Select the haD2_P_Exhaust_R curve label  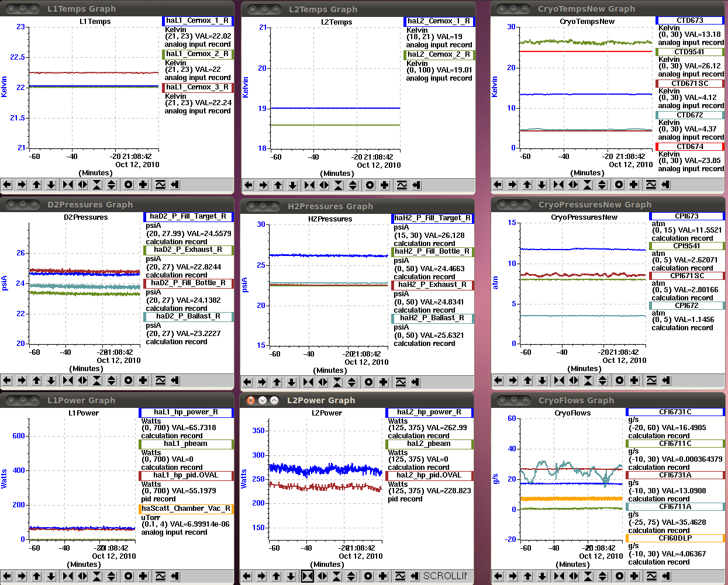[188, 250]
